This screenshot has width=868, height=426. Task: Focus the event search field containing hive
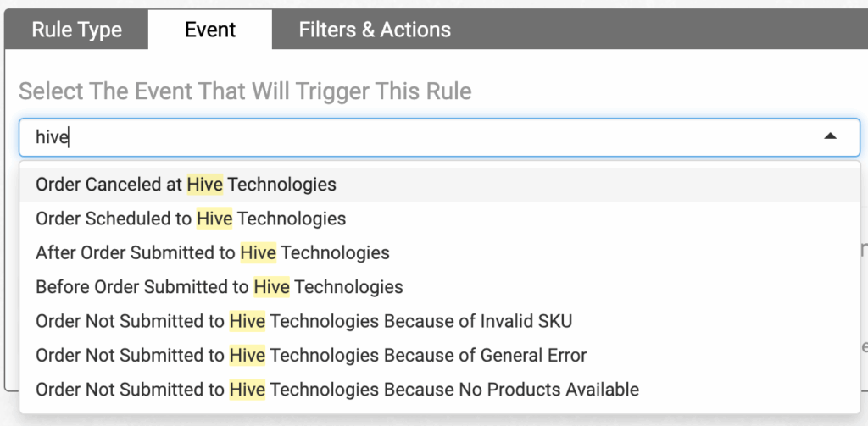tap(440, 137)
